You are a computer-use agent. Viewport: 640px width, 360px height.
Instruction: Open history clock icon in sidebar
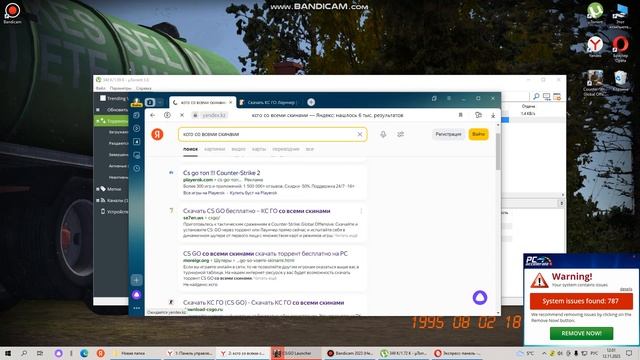coord(137,168)
